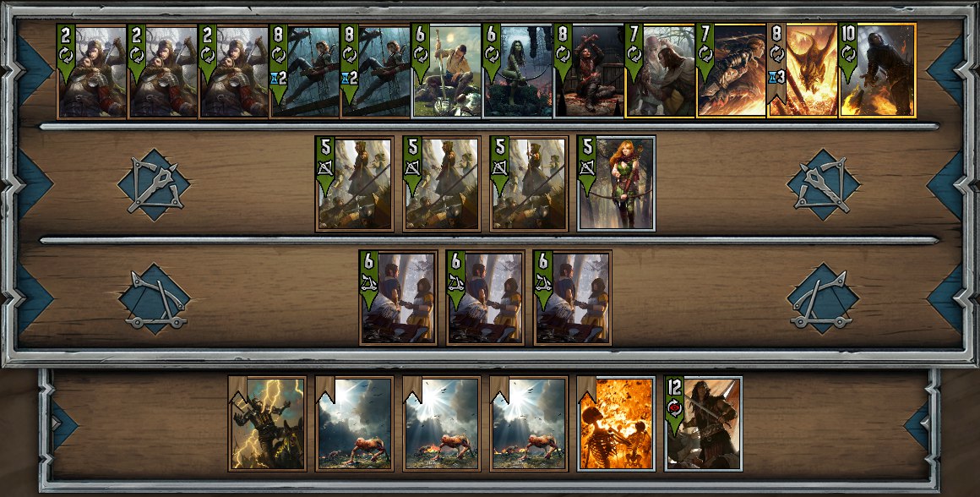The image size is (980, 497).
Task: Select the crossbow ranged-row icon on the right
Action: [823, 184]
